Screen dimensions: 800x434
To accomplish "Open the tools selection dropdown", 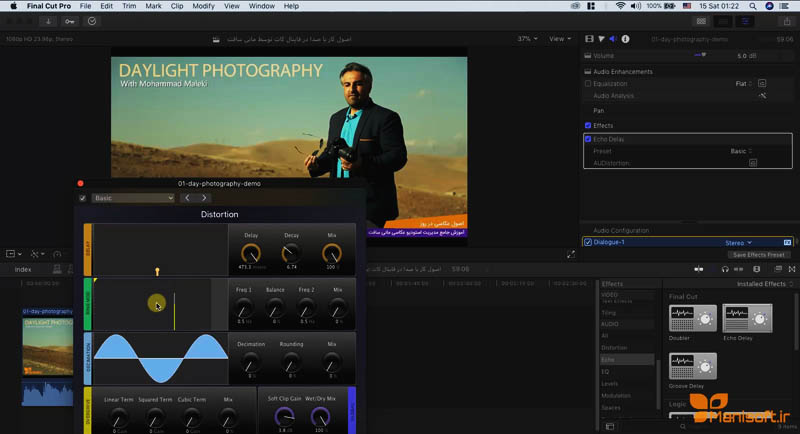I will coord(37,254).
